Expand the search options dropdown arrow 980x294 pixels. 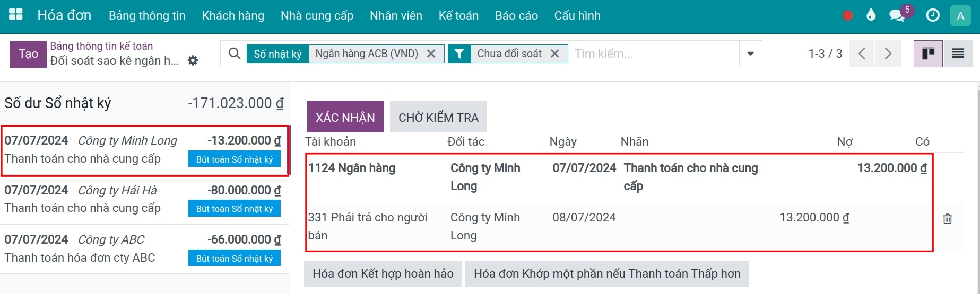click(751, 54)
